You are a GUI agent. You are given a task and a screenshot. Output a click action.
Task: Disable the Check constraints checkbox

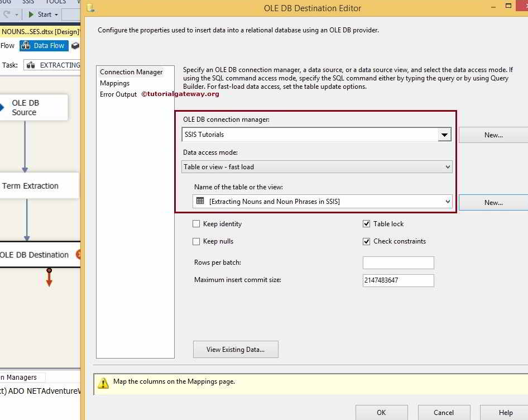[366, 241]
